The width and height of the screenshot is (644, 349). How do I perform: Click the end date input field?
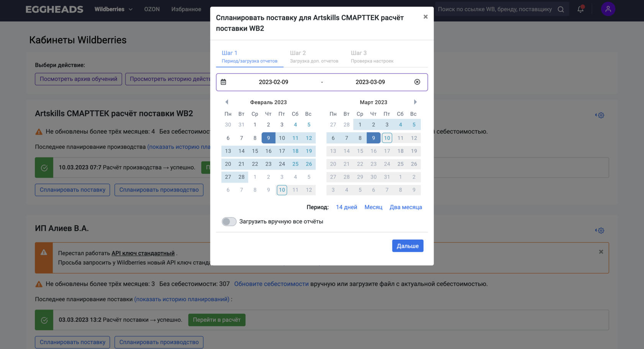370,82
